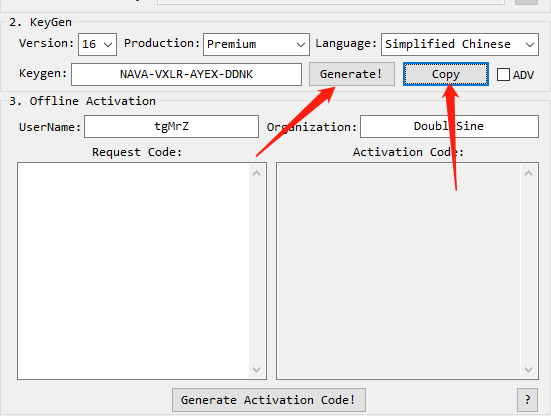Click the Organization field containing DoubleSine
This screenshot has height=416, width=551.
click(x=449, y=126)
